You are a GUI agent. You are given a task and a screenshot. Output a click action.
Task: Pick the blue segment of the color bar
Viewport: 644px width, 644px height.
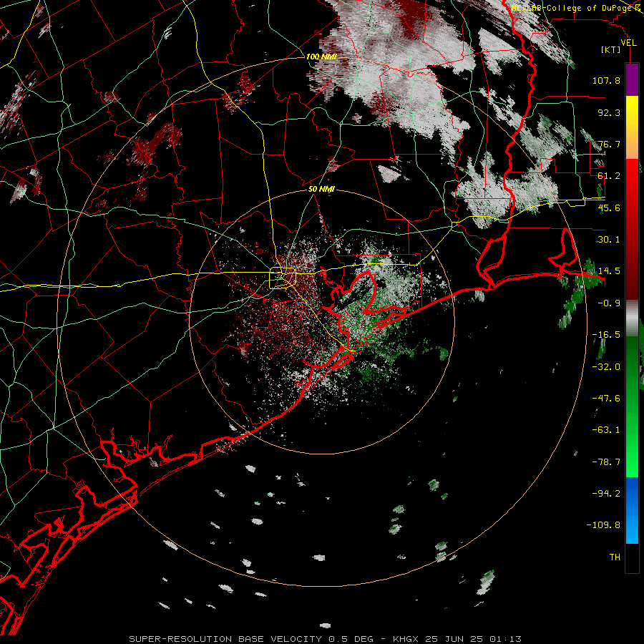tap(632, 510)
